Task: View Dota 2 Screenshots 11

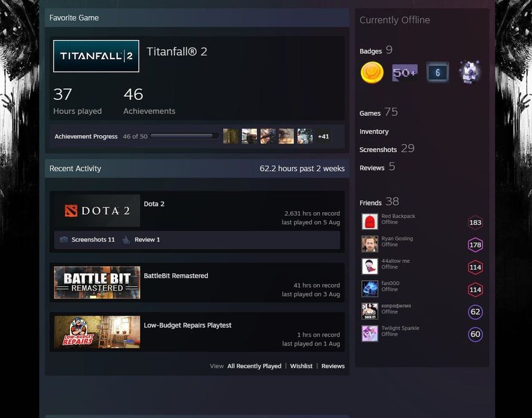Action: click(93, 240)
